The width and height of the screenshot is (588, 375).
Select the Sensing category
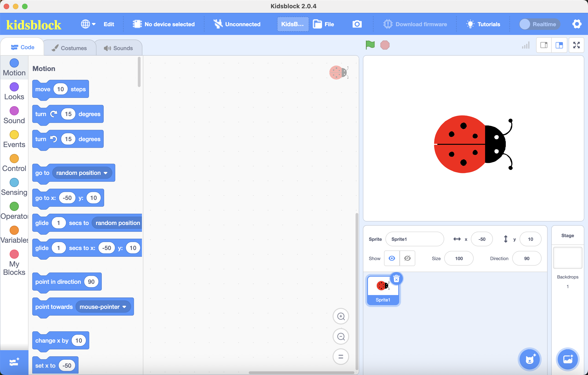coord(14,187)
